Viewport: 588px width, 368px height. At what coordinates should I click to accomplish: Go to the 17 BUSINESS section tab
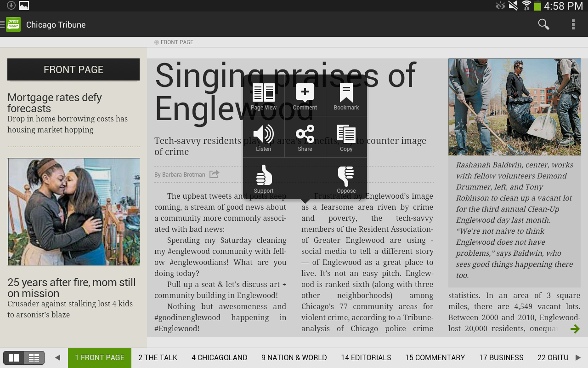[x=501, y=357]
